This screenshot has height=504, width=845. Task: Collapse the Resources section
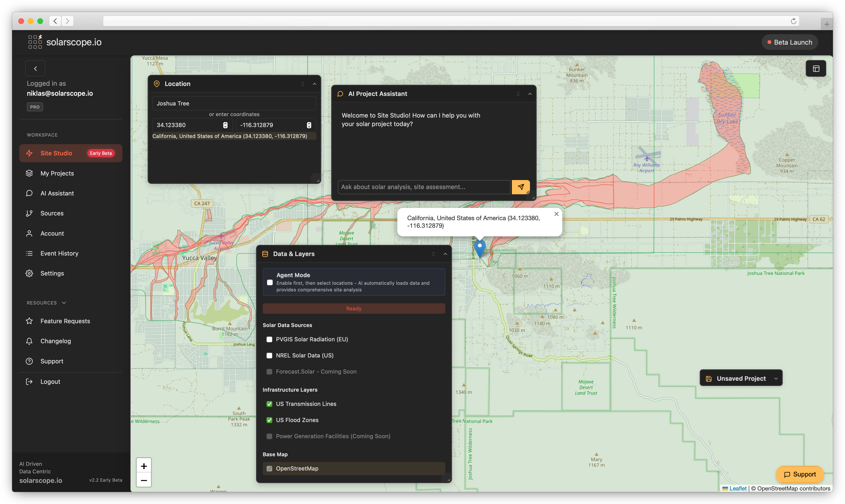(63, 302)
